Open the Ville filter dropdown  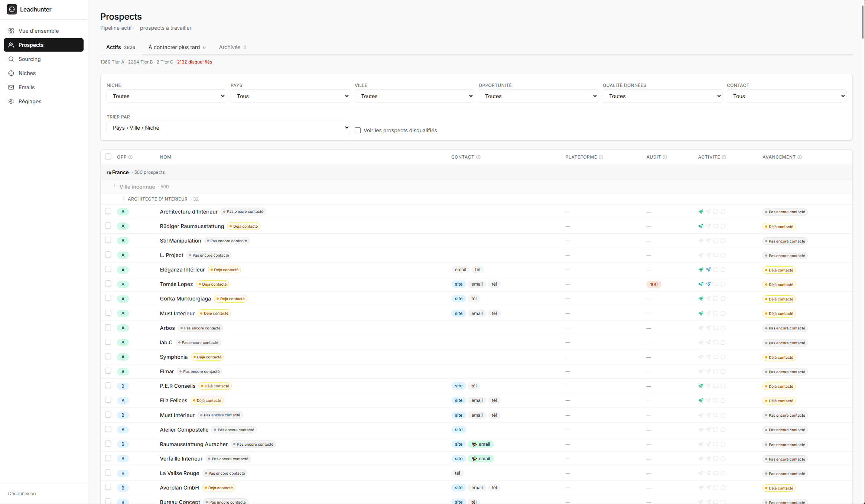(x=414, y=96)
